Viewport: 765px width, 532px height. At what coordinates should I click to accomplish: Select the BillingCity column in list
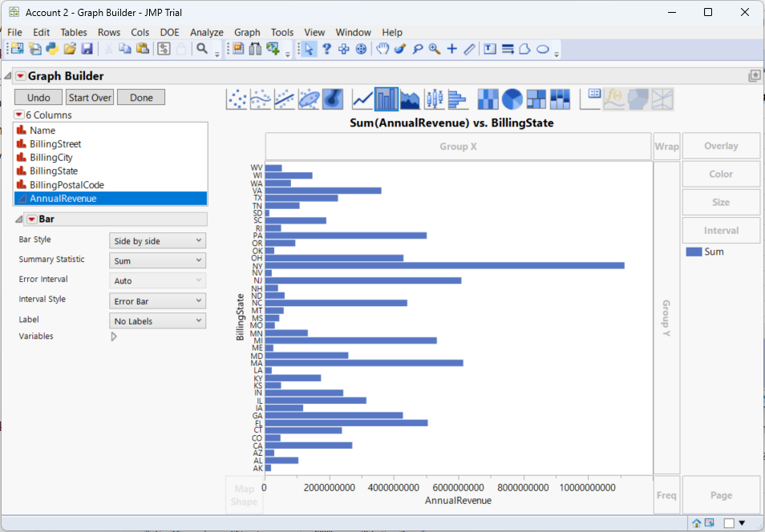[51, 158]
